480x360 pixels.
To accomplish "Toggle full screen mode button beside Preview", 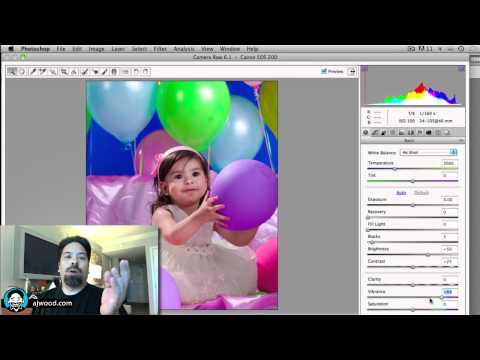I will [x=351, y=71].
